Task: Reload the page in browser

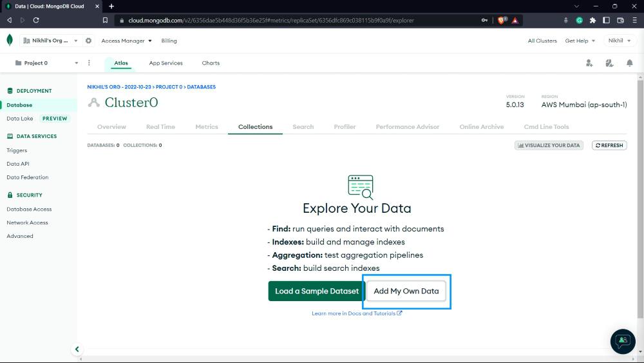Action: coord(36,20)
